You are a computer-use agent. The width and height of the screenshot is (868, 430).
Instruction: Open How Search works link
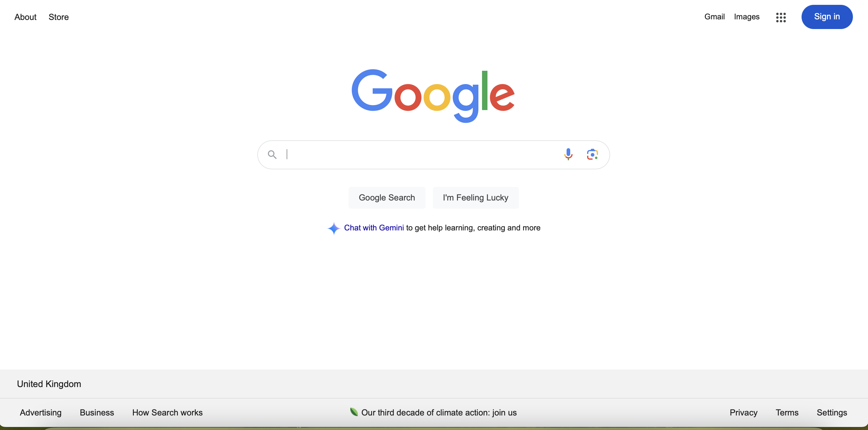(167, 412)
